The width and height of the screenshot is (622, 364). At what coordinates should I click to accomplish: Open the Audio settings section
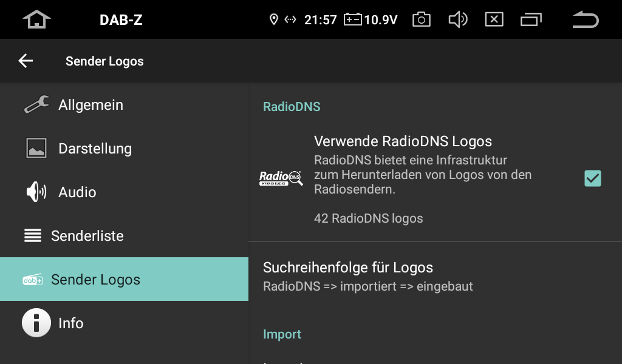click(124, 192)
